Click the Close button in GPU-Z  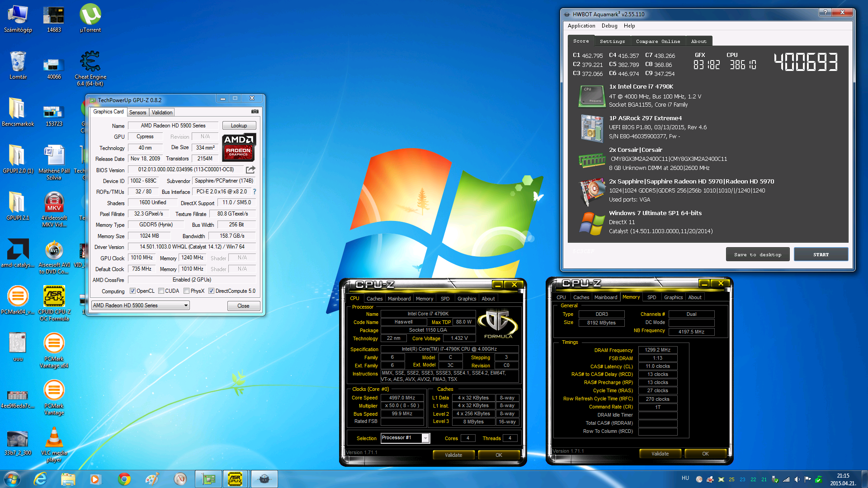tap(243, 306)
